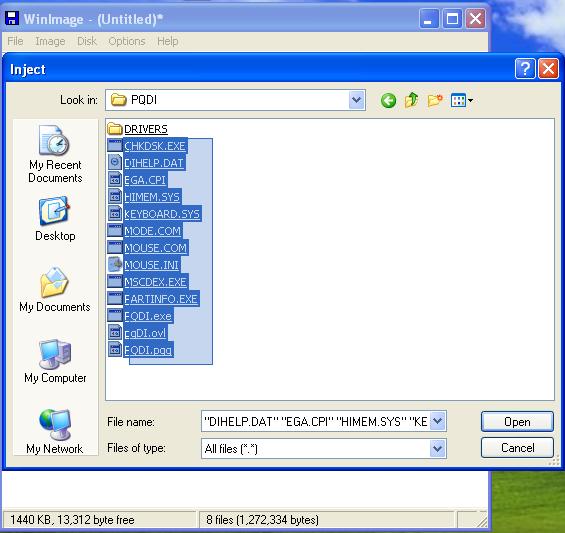This screenshot has width=565, height=533.
Task: Select the EGA.CPI file icon
Action: [115, 179]
